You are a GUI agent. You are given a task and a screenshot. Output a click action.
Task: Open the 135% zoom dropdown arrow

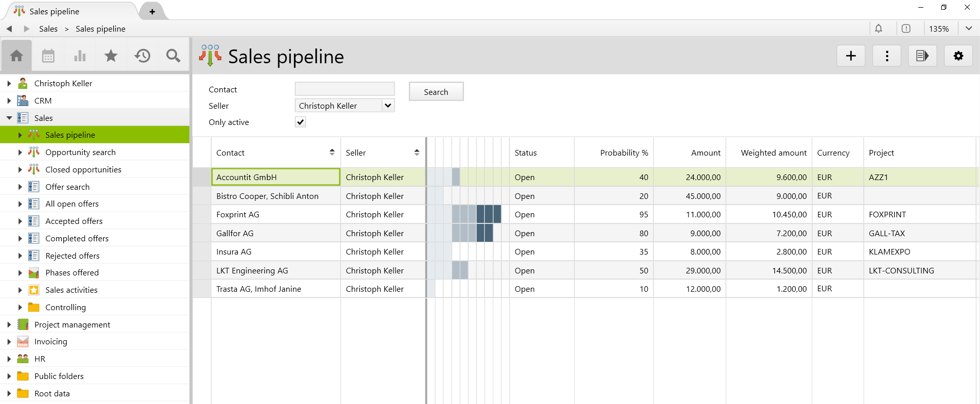tap(968, 29)
